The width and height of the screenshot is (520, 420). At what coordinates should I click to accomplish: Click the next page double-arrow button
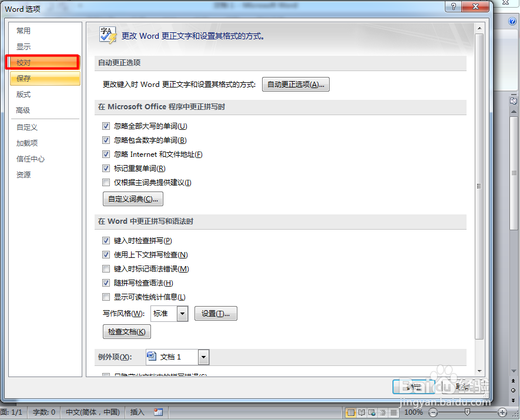pyautogui.click(x=513, y=401)
